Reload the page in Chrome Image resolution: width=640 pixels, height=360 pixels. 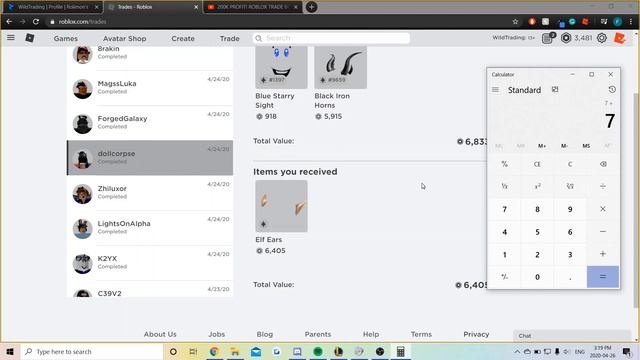click(36, 22)
